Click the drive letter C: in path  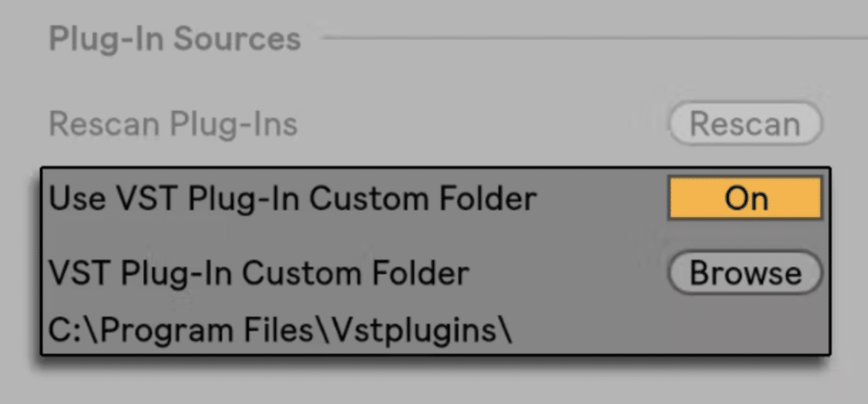[65, 331]
